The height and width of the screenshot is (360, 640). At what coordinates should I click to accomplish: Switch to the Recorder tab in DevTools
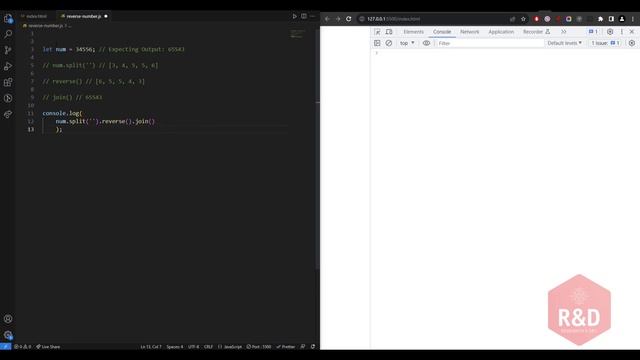tap(536, 32)
